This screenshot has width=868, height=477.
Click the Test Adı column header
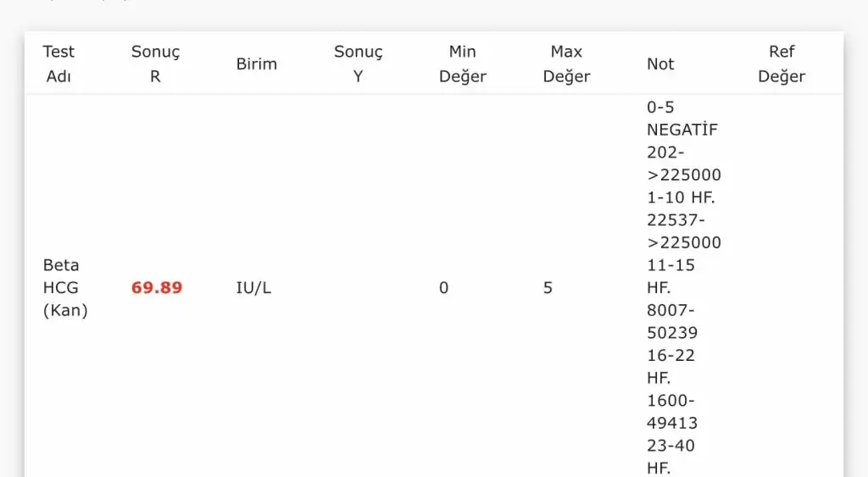(x=58, y=64)
